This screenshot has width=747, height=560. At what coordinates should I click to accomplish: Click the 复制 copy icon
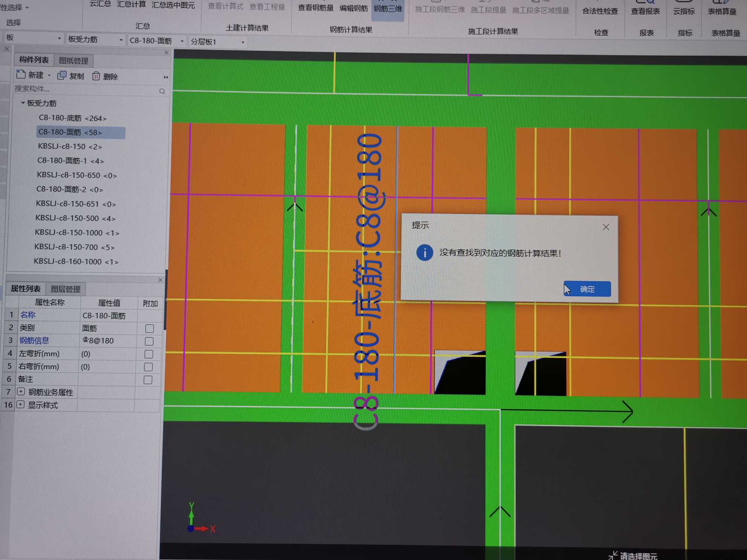tap(62, 76)
